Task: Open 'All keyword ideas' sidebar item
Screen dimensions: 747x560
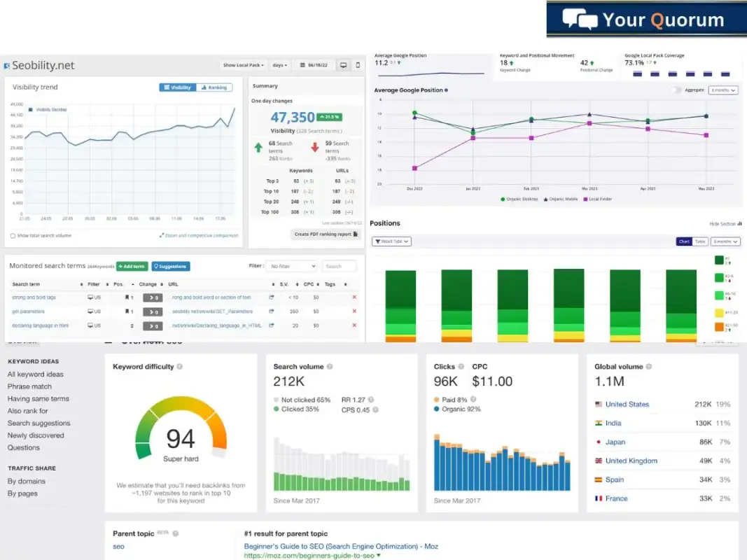Action: pos(35,374)
